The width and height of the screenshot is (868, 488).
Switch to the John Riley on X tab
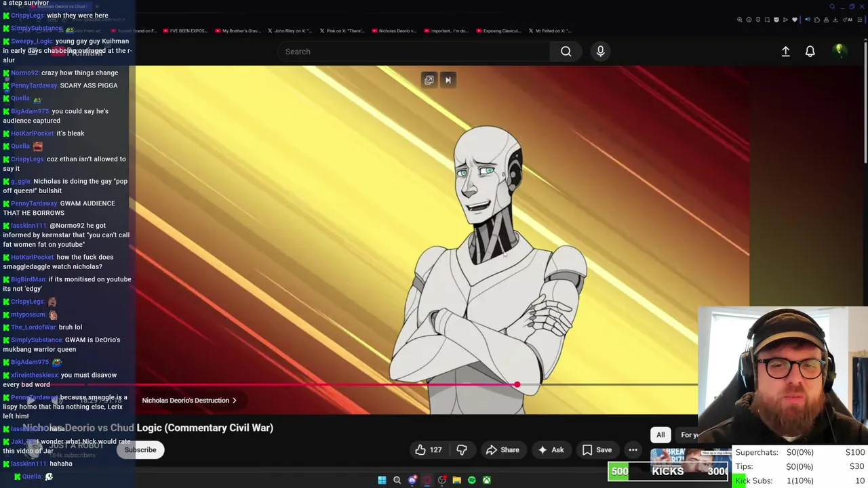click(x=290, y=30)
